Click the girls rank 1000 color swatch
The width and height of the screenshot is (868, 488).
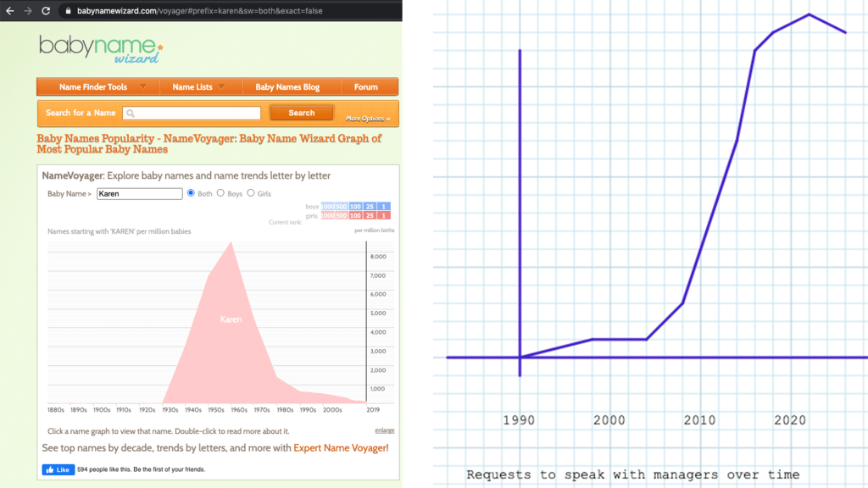point(327,216)
